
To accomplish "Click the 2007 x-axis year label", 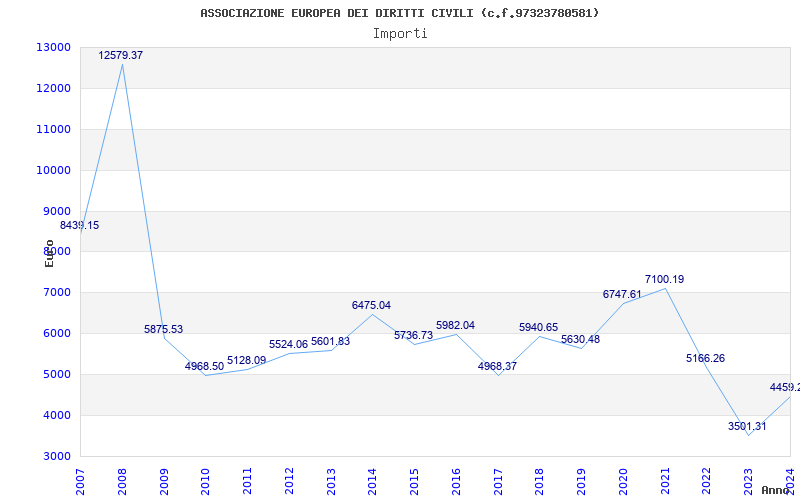I will (x=80, y=482).
